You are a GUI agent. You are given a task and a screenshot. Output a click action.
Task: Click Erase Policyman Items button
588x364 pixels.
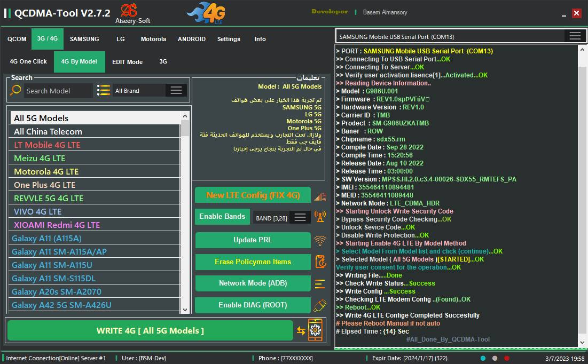(x=253, y=262)
